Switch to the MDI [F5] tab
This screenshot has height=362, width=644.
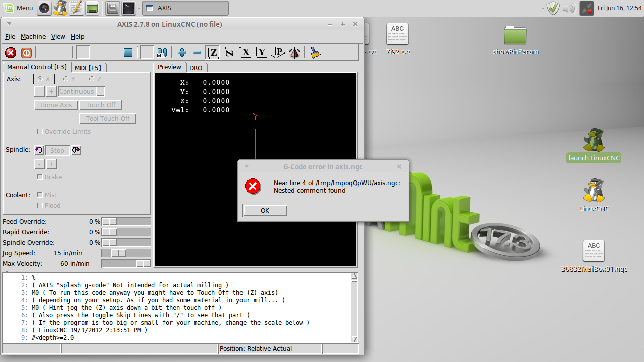coord(88,68)
